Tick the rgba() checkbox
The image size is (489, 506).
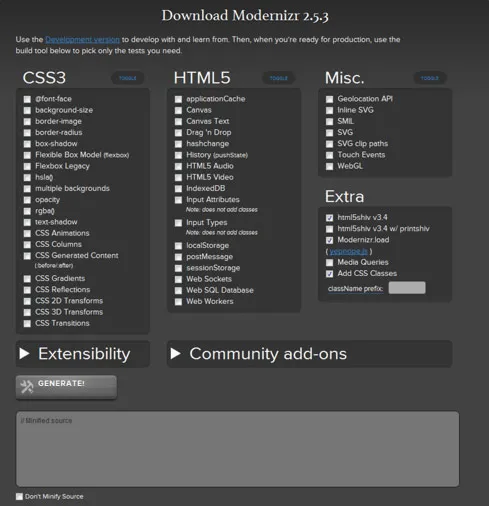(27, 211)
